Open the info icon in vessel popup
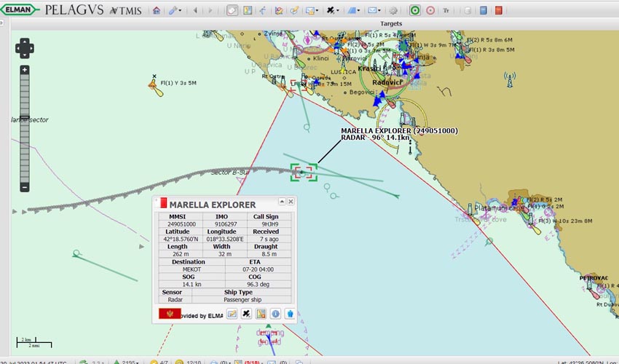 [275, 314]
